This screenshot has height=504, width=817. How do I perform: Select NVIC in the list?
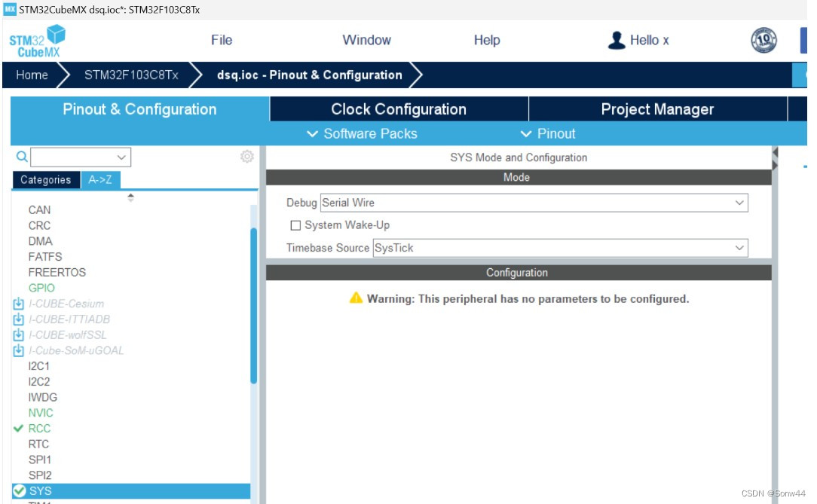pyautogui.click(x=41, y=413)
